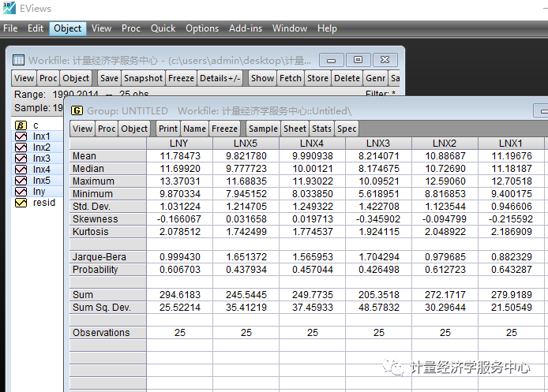
Task: Click Freeze in Group window toolbar
Action: [x=224, y=129]
